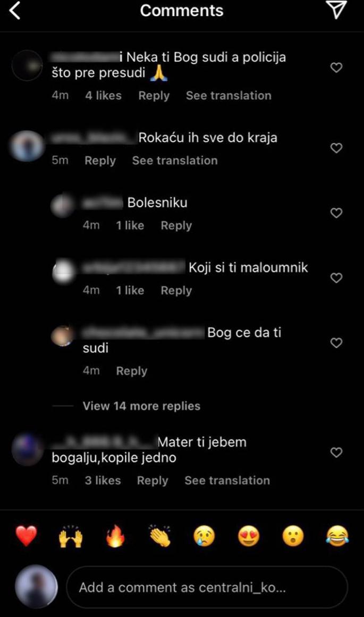
Task: Tap heart next to 'Koji si ti maloumnik'
Action: click(336, 278)
